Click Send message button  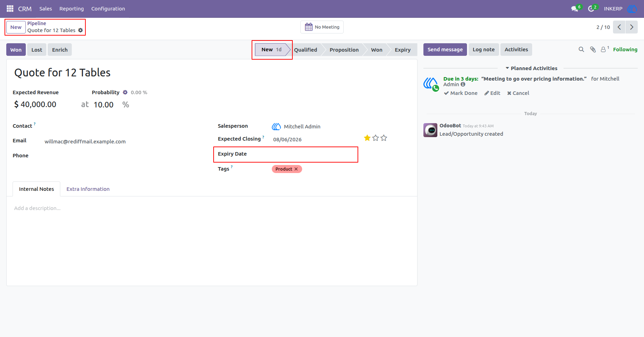pyautogui.click(x=445, y=50)
